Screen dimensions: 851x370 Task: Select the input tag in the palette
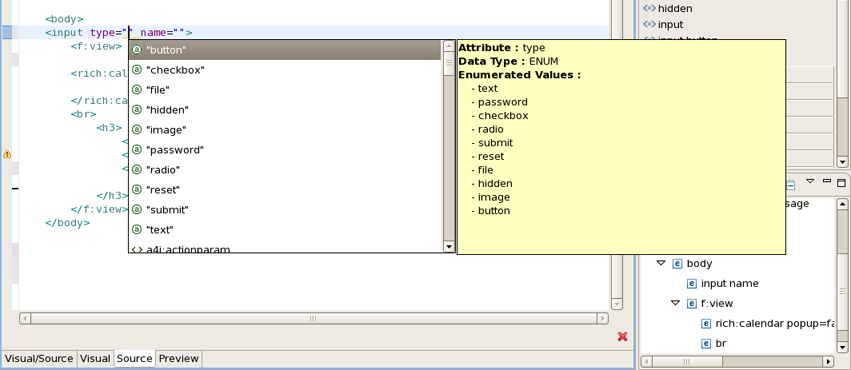(x=663, y=24)
